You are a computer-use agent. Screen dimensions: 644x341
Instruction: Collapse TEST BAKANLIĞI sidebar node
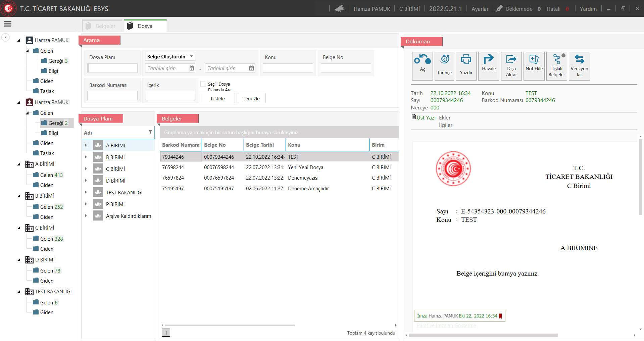(19, 292)
